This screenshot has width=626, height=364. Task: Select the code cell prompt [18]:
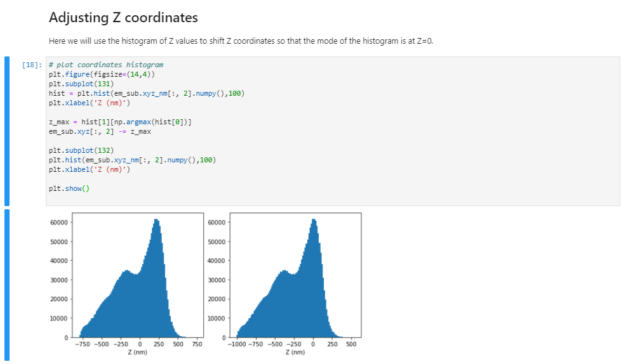pos(32,65)
